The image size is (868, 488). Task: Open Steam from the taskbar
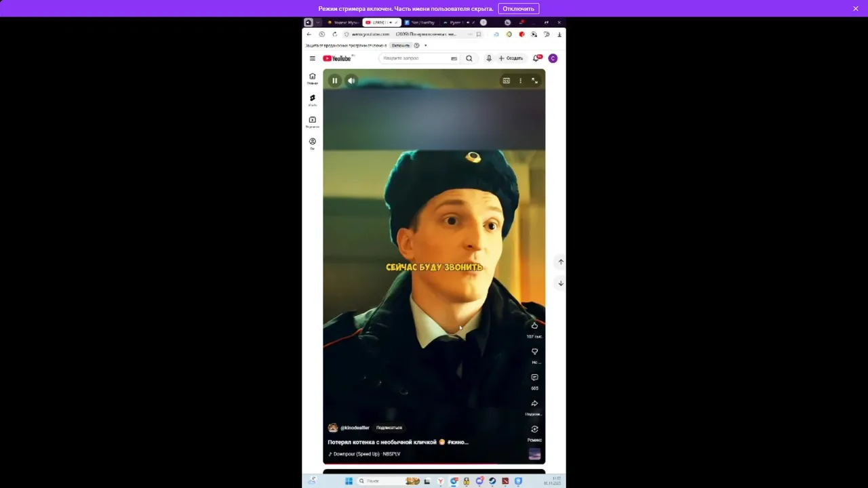(492, 481)
